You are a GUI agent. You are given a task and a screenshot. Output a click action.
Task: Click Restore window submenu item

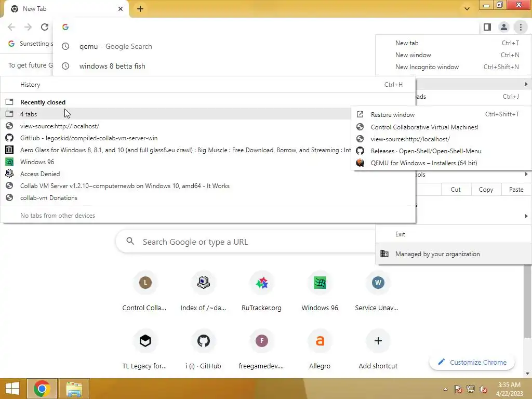[442, 115]
